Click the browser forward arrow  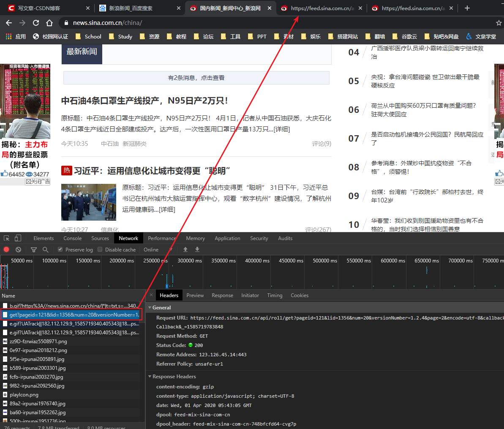(x=22, y=23)
